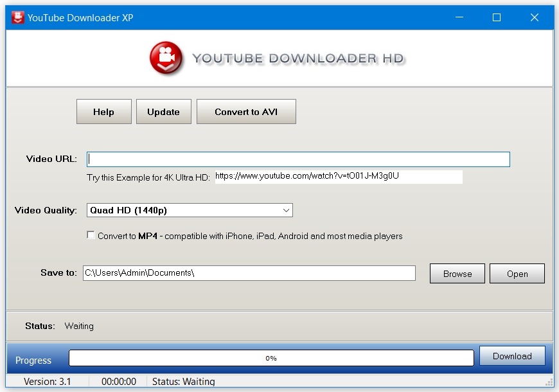Viewport: 559px width, 392px height.
Task: Click the 00:00:00 elapsed time entry
Action: pyautogui.click(x=119, y=381)
